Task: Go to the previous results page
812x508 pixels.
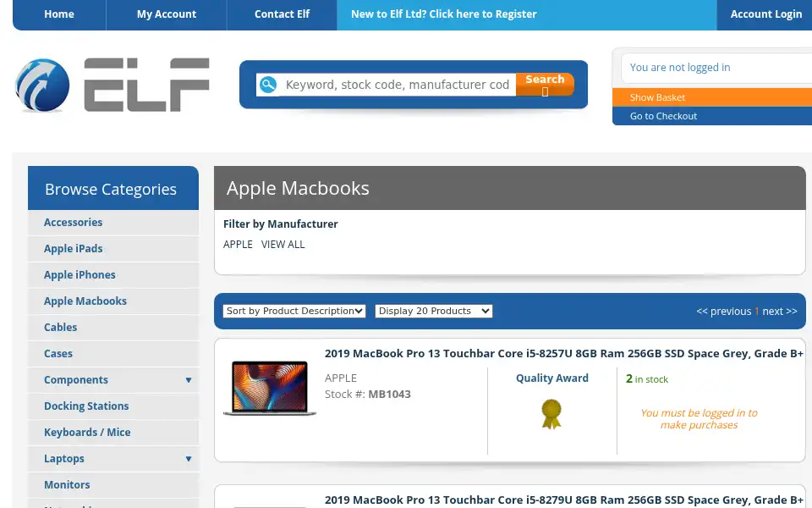Action: [x=723, y=311]
